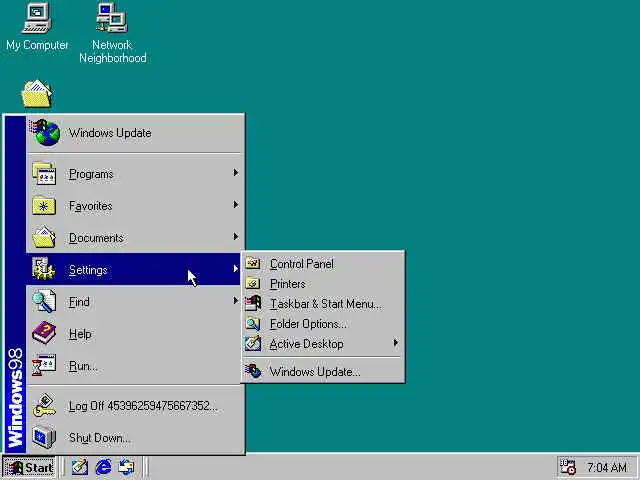
Task: Click the Folder Options magnifier icon
Action: pyautogui.click(x=253, y=324)
